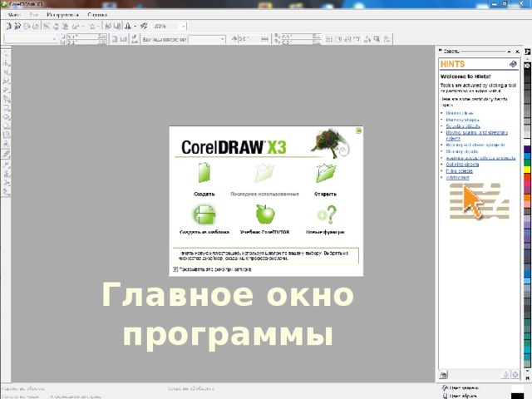This screenshot has height=399, width=532.
Task: Select the Zoom tool in the toolbox
Action: (6, 81)
